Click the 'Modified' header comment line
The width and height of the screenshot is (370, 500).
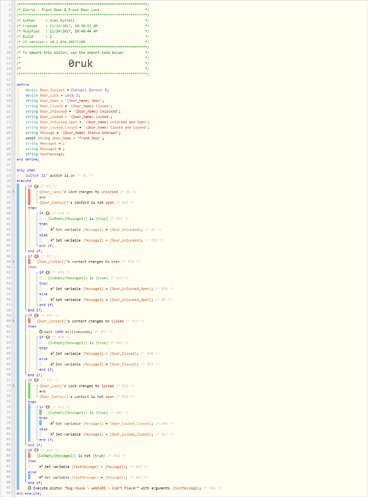click(83, 31)
